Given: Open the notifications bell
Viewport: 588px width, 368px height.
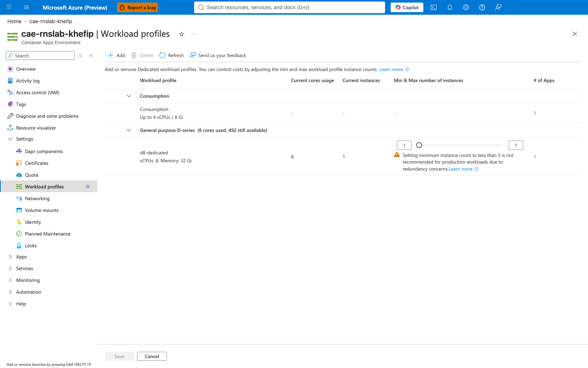Looking at the screenshot, I should 450,7.
